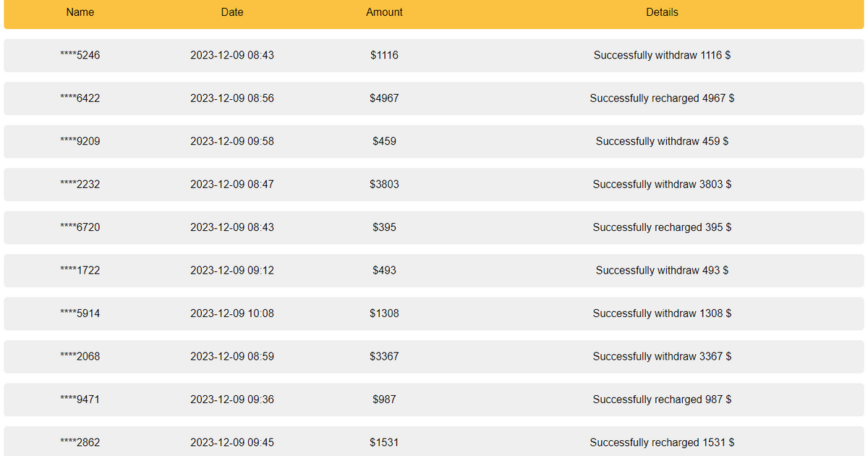
Task: Select the date 2023-12-09 08:47
Action: pos(232,185)
